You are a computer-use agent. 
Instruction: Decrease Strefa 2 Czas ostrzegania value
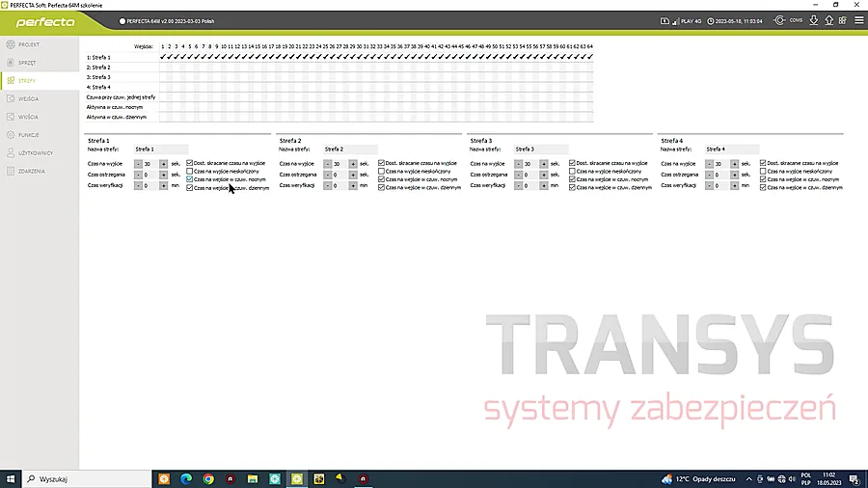click(x=327, y=175)
